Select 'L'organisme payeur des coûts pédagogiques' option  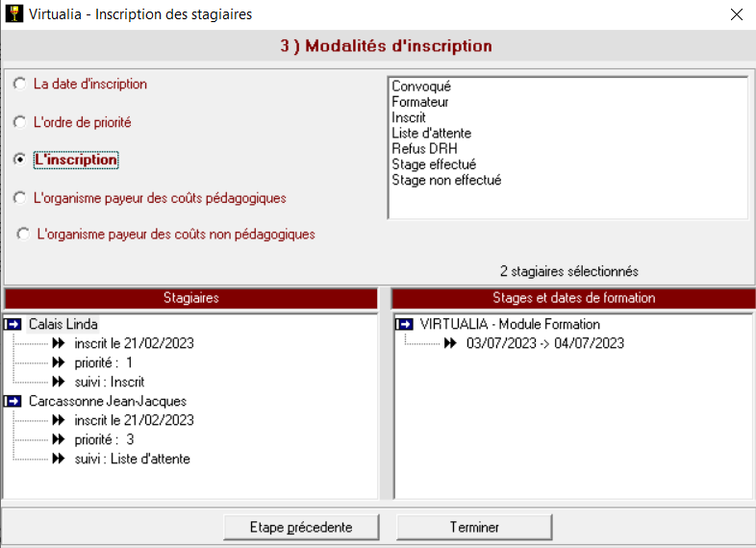click(x=20, y=197)
